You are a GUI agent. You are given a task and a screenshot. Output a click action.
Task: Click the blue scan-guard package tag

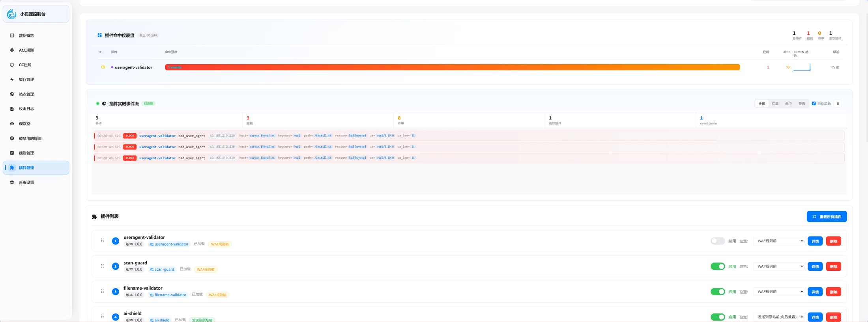162,270
